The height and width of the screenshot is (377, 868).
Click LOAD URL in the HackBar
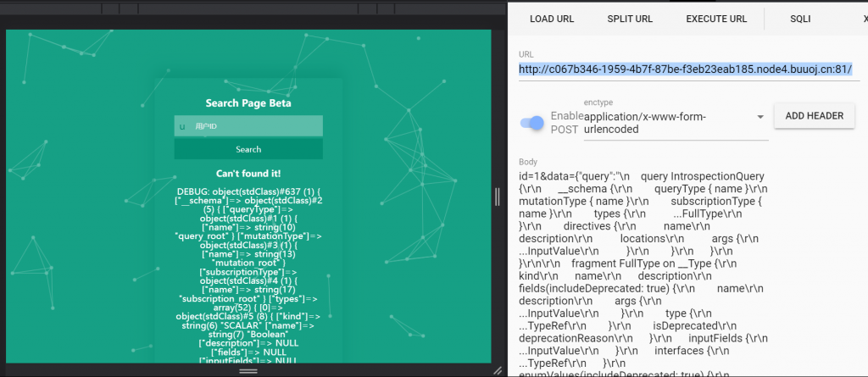pos(551,19)
